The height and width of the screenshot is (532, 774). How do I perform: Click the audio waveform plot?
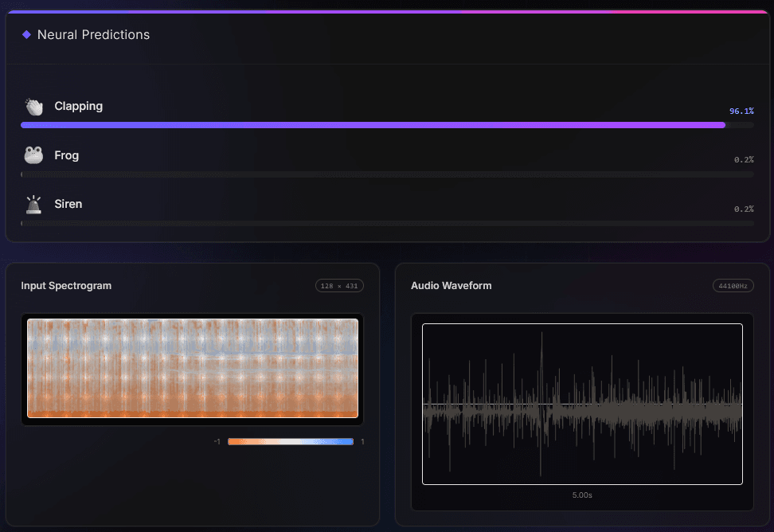(x=582, y=405)
